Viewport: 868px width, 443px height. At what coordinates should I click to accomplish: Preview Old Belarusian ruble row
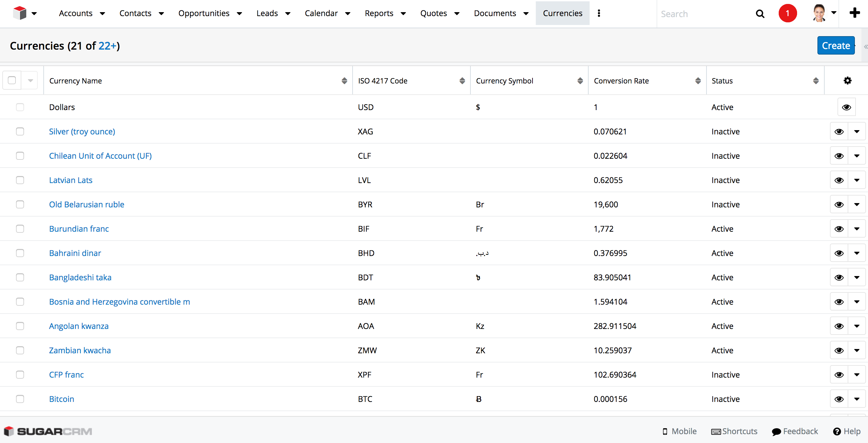(839, 204)
